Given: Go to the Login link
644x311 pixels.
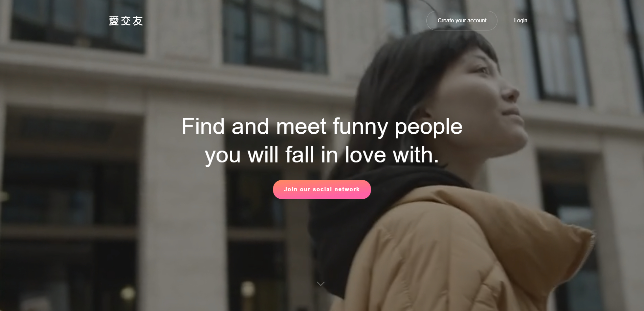Looking at the screenshot, I should [520, 21].
